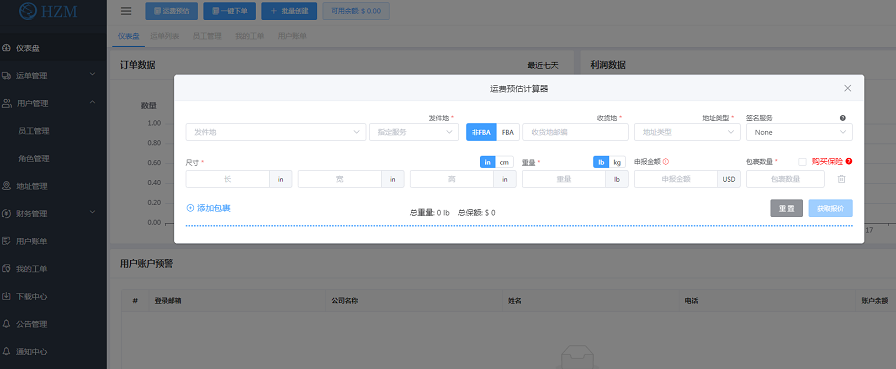Delete package row with trash icon
Viewport: 896px width, 369px height.
click(x=841, y=179)
